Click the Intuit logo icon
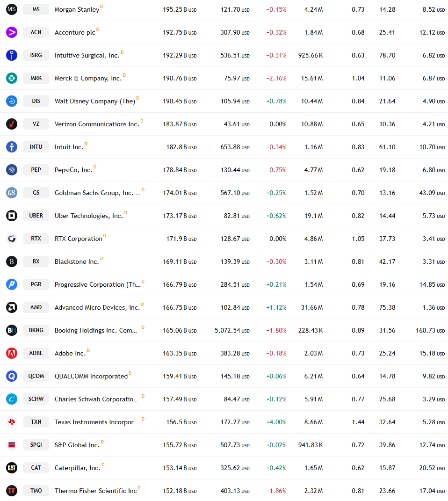This screenshot has height=501, width=448. [x=12, y=147]
